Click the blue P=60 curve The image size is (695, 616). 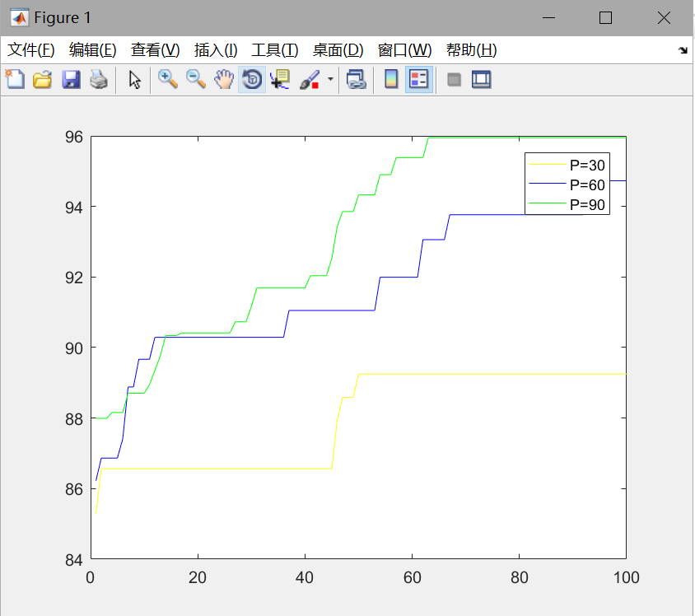(333, 310)
